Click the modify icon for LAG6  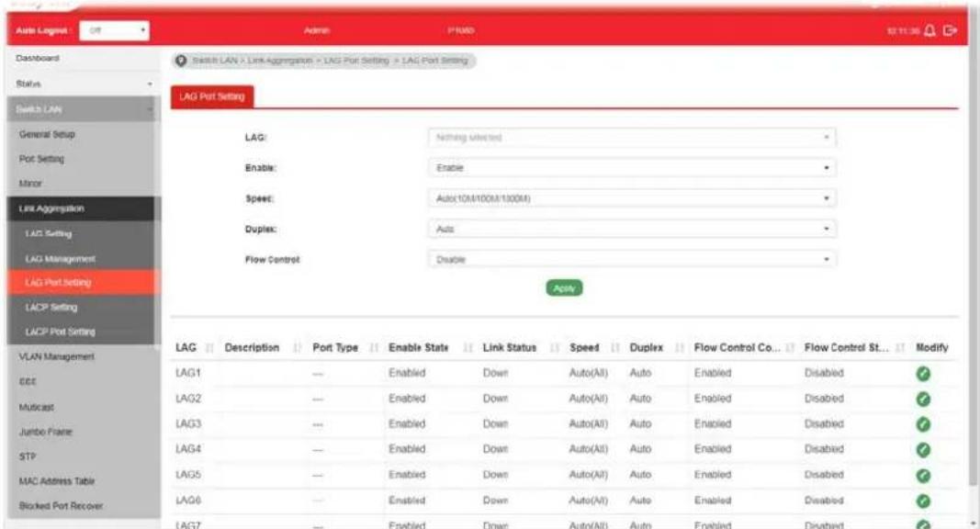point(922,501)
